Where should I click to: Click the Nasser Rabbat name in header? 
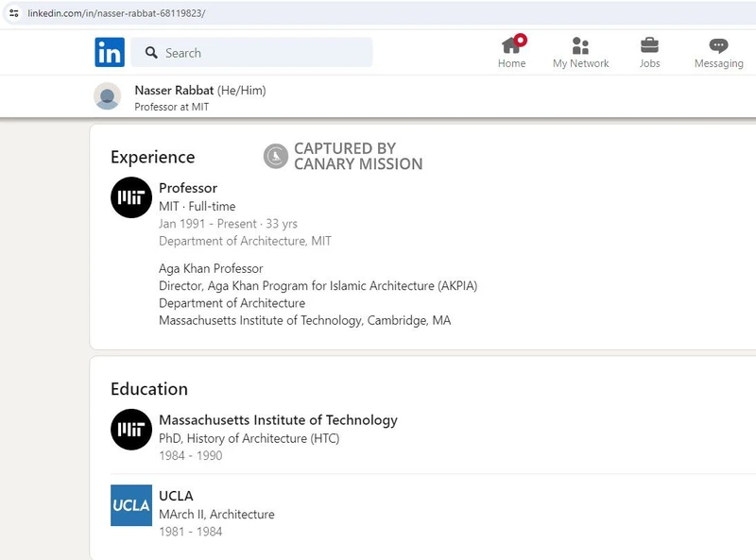(174, 90)
